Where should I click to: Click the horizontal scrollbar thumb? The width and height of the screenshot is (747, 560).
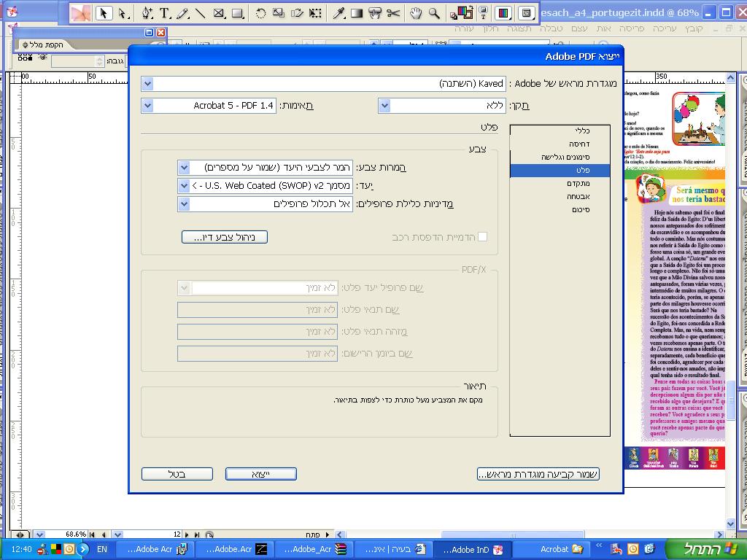click(513, 534)
